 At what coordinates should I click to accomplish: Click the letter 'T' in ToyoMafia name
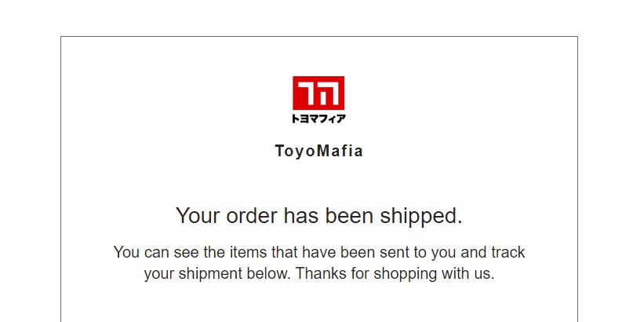(x=280, y=151)
